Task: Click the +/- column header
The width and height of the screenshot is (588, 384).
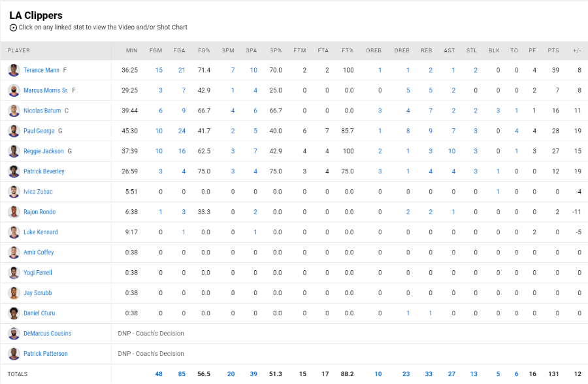Action: pos(577,50)
